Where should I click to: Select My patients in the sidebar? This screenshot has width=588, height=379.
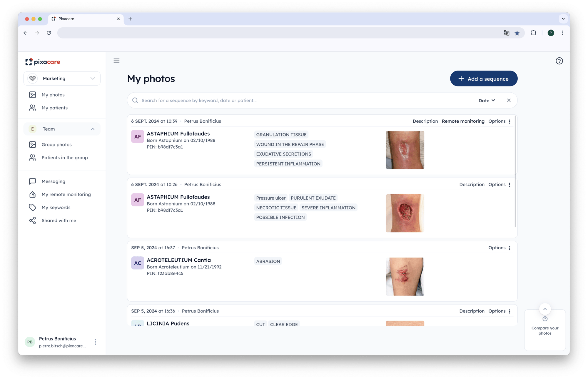click(55, 108)
